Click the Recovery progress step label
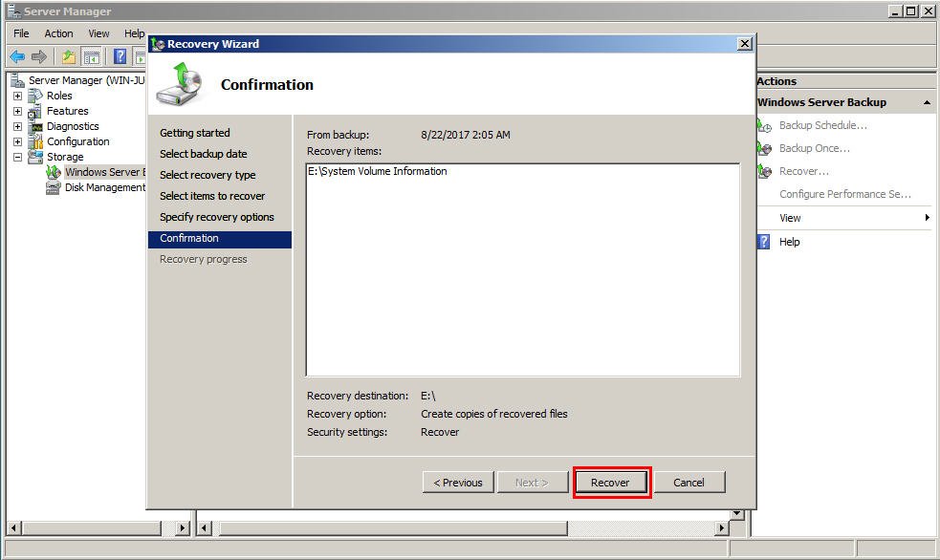Screen dimensions: 940x560 (204, 259)
